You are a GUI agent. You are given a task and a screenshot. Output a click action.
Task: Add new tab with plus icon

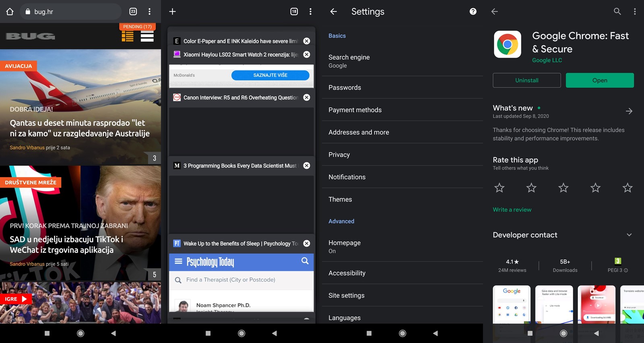[172, 12]
